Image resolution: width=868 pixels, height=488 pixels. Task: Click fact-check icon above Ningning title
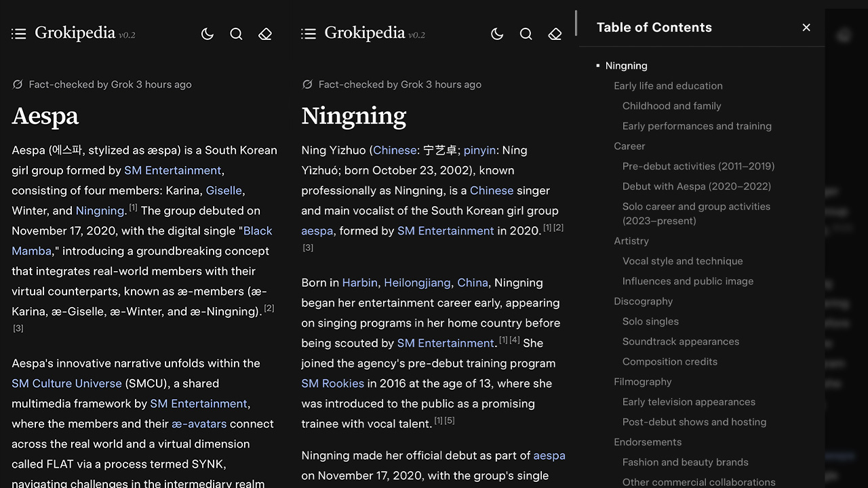coord(307,85)
